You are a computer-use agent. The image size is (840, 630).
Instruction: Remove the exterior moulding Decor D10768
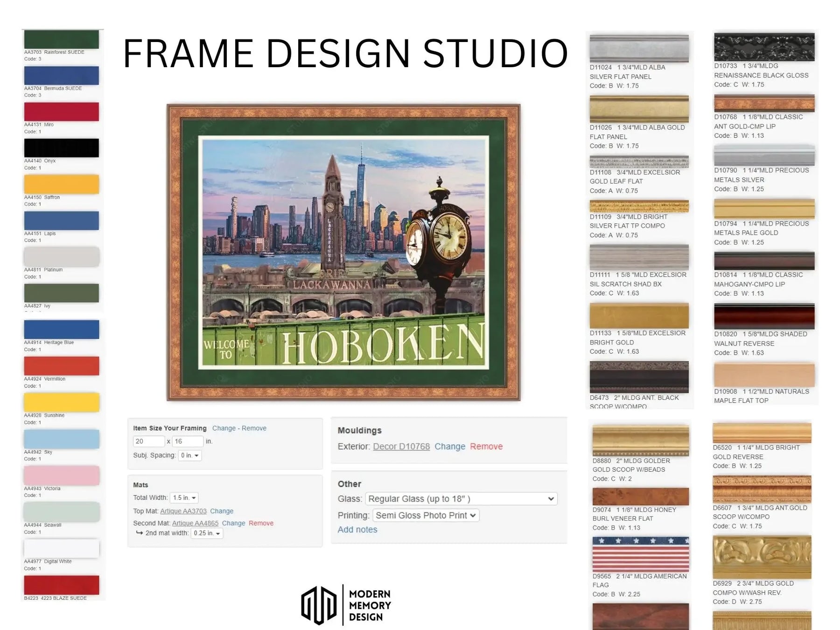(487, 447)
